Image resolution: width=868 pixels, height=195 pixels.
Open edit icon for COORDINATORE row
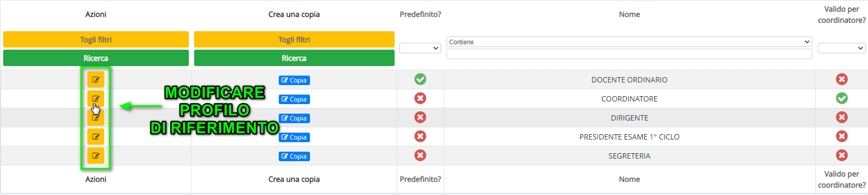click(x=96, y=99)
